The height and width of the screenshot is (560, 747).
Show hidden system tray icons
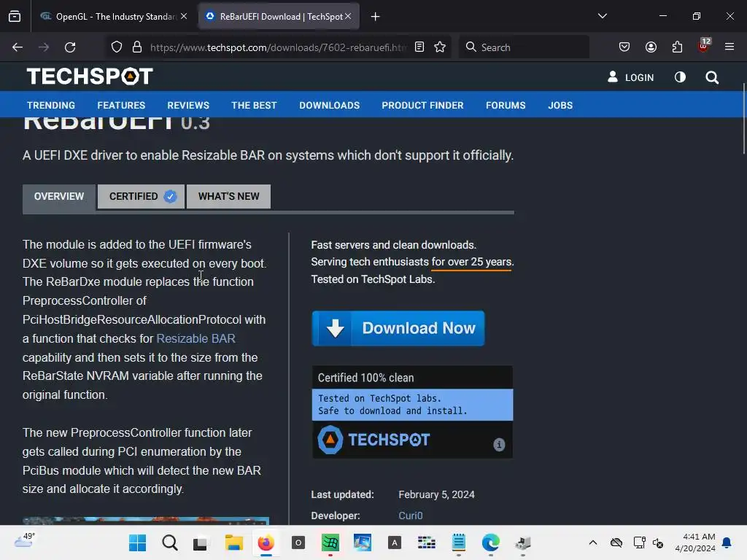(x=592, y=542)
